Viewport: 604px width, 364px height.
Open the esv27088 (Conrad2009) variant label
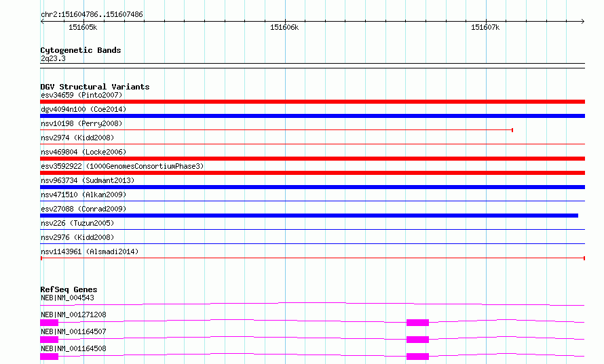point(83,209)
